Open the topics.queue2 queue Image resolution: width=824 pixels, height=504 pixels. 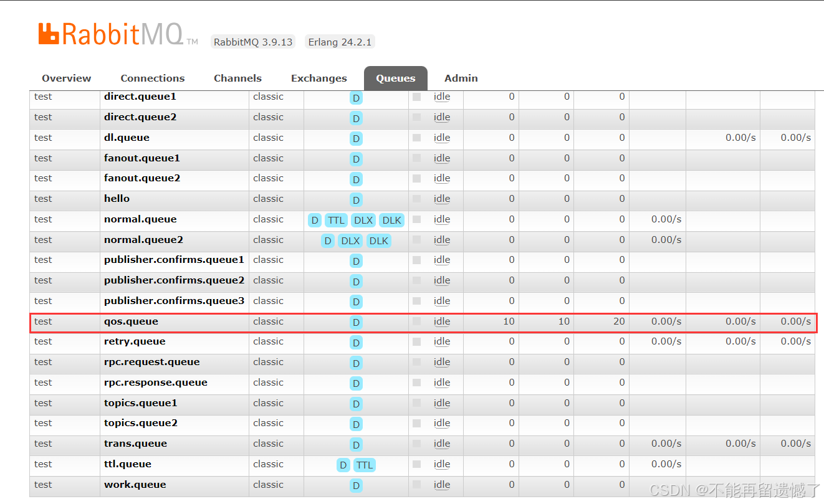pos(141,423)
